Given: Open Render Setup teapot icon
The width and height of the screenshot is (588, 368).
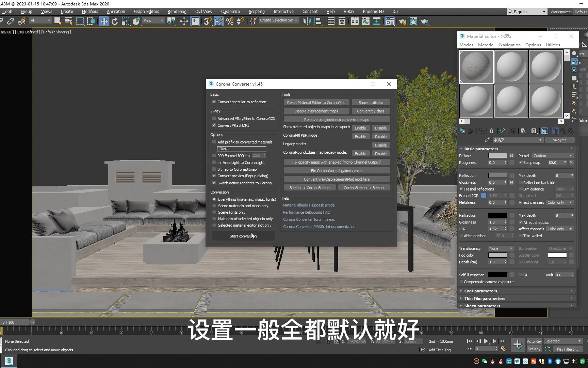Looking at the screenshot, I should point(403,21).
